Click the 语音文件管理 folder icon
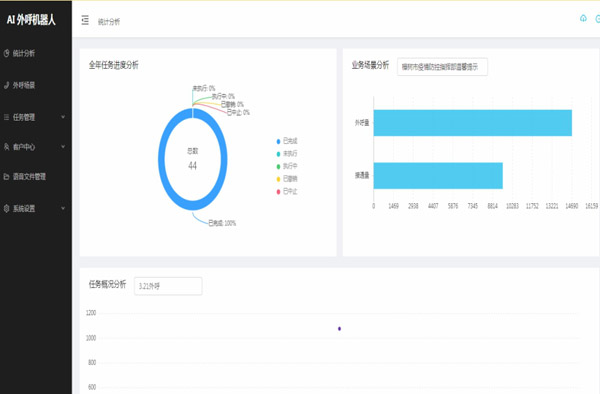 point(6,176)
